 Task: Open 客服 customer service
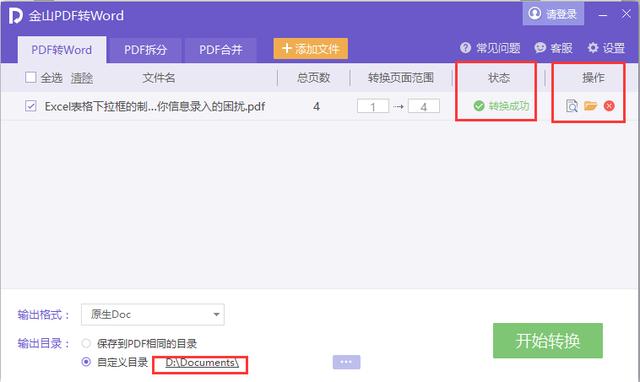553,48
